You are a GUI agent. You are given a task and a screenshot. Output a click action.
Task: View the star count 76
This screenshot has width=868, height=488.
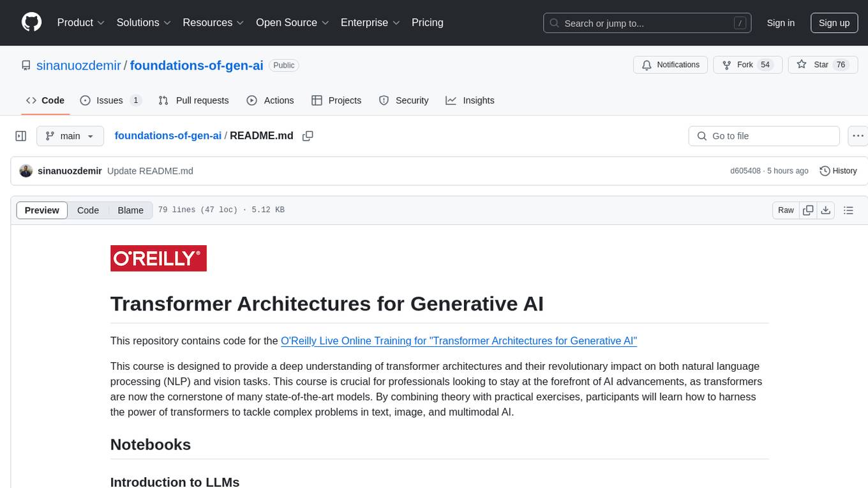[x=841, y=65]
